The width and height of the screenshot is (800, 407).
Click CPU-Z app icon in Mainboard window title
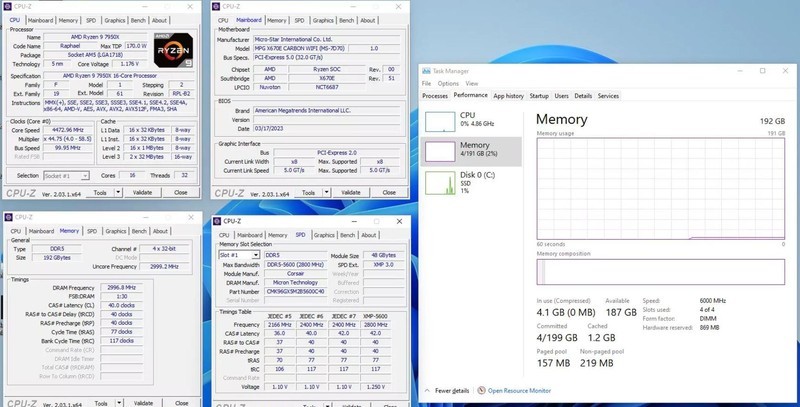coord(216,7)
